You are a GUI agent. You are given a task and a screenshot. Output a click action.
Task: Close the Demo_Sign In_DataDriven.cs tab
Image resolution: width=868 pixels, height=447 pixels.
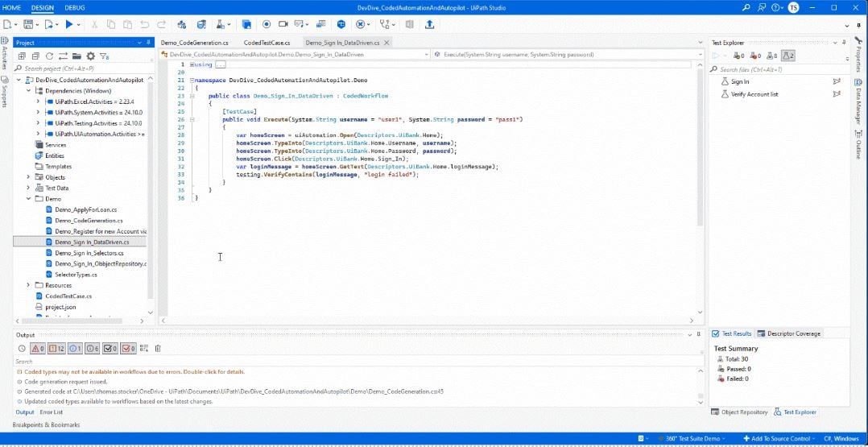click(386, 43)
